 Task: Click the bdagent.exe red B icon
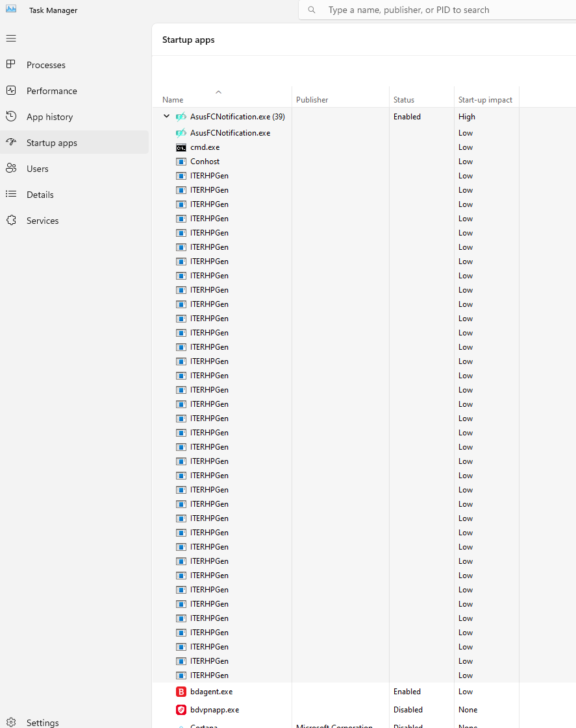click(x=181, y=692)
